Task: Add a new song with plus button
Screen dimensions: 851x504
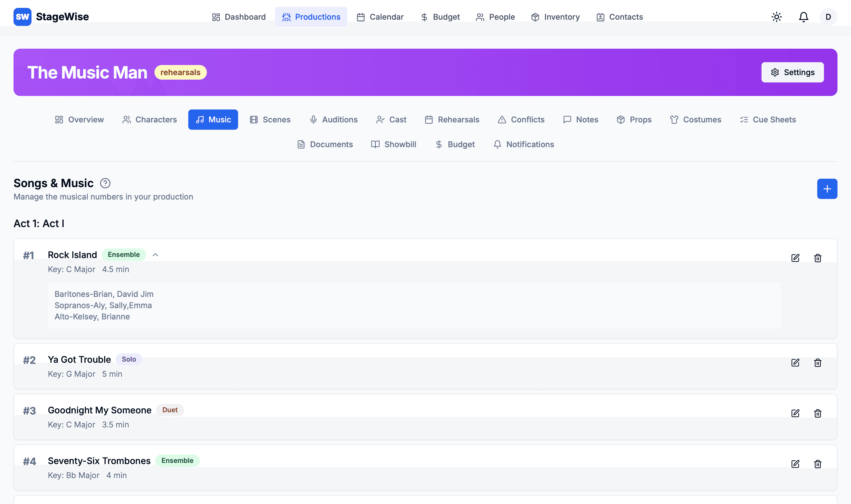Action: [827, 189]
